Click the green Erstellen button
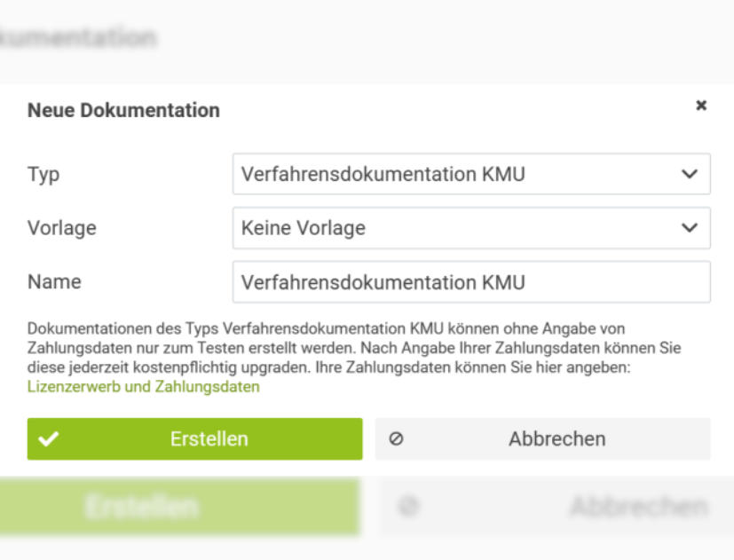Image resolution: width=734 pixels, height=560 pixels. 194,438
